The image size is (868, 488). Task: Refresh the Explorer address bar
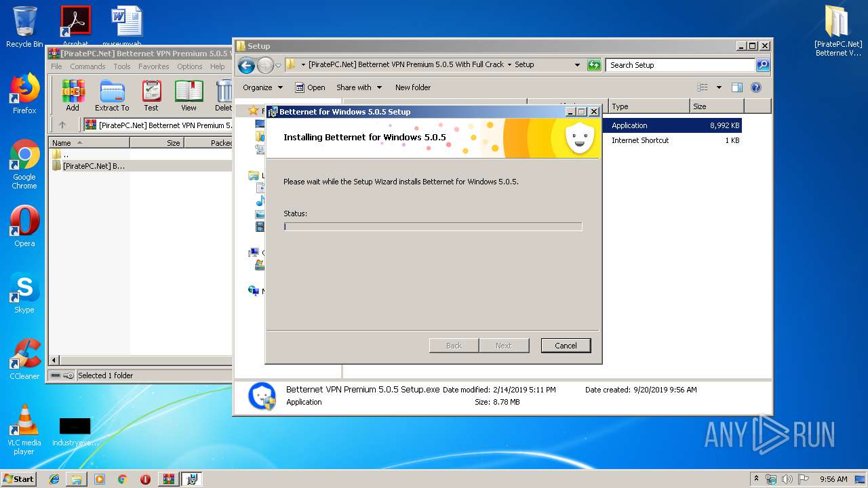point(594,65)
